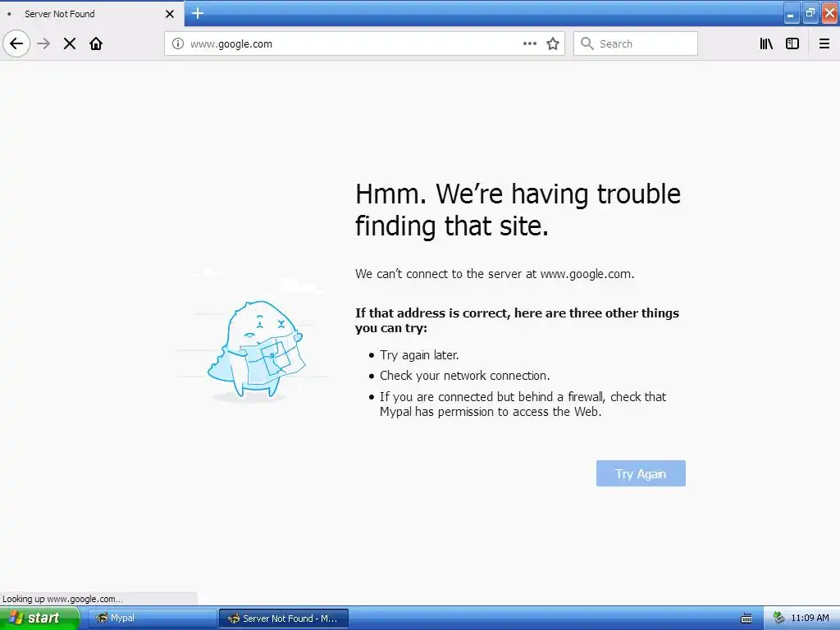Switch to the Mypal taskbar item
Viewport: 840px width, 630px height.
[x=152, y=619]
